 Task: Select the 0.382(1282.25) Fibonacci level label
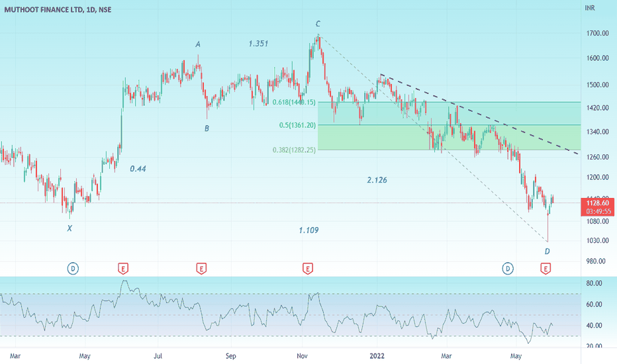pos(294,150)
